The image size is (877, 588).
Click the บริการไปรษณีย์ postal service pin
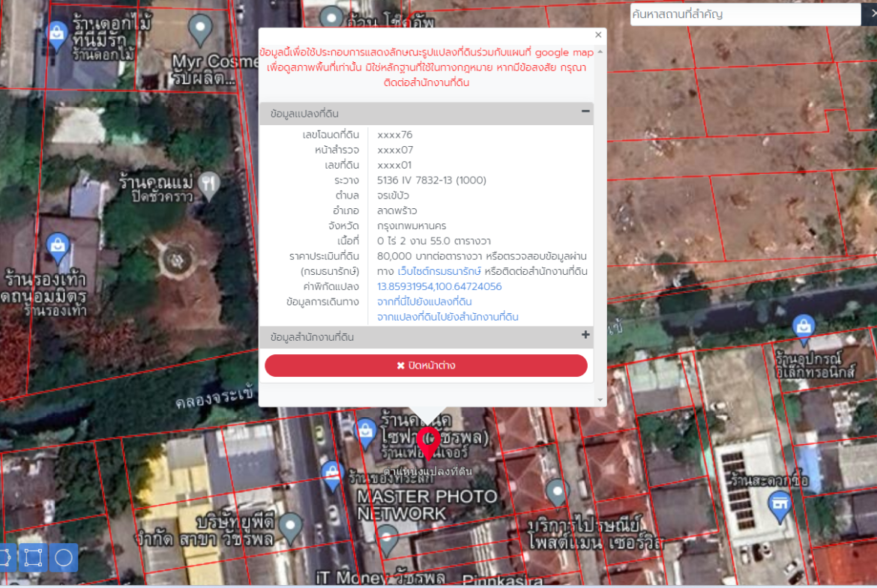coord(557,492)
